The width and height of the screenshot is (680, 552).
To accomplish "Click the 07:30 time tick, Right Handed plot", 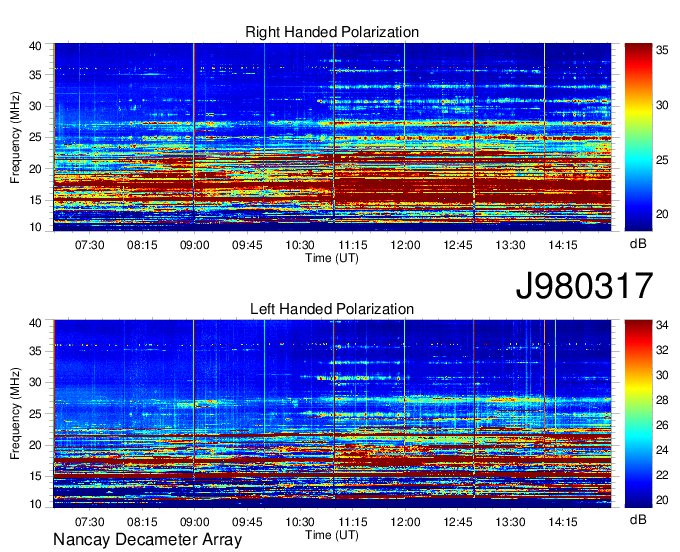I will pos(89,245).
